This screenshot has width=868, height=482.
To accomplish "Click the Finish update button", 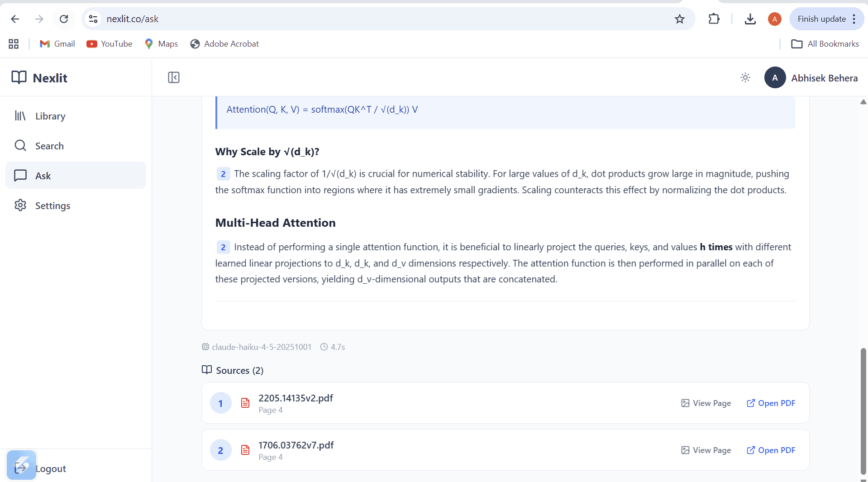I will click(x=822, y=19).
